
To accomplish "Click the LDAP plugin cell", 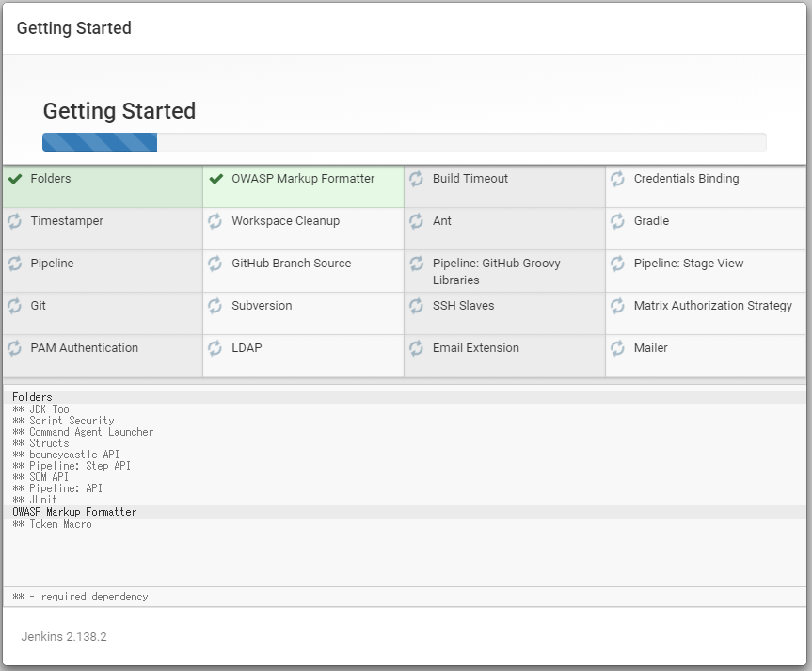I will [x=247, y=347].
